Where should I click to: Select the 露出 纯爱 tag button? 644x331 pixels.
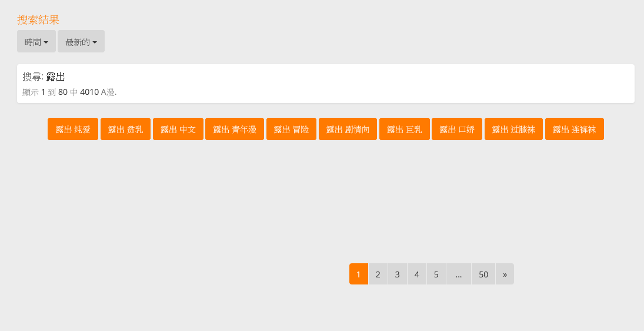[x=73, y=130]
